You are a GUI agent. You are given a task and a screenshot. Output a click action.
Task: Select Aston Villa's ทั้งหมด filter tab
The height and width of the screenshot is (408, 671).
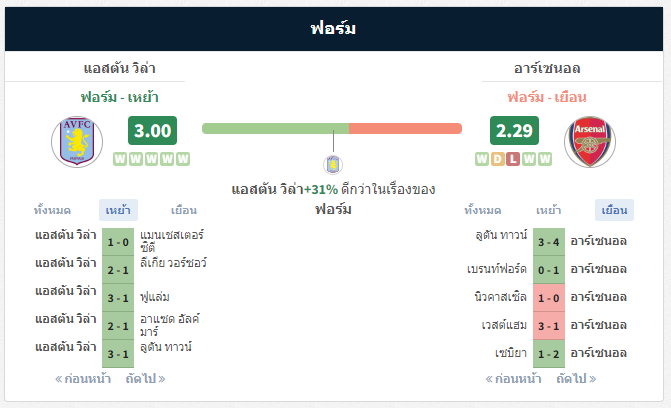point(52,210)
